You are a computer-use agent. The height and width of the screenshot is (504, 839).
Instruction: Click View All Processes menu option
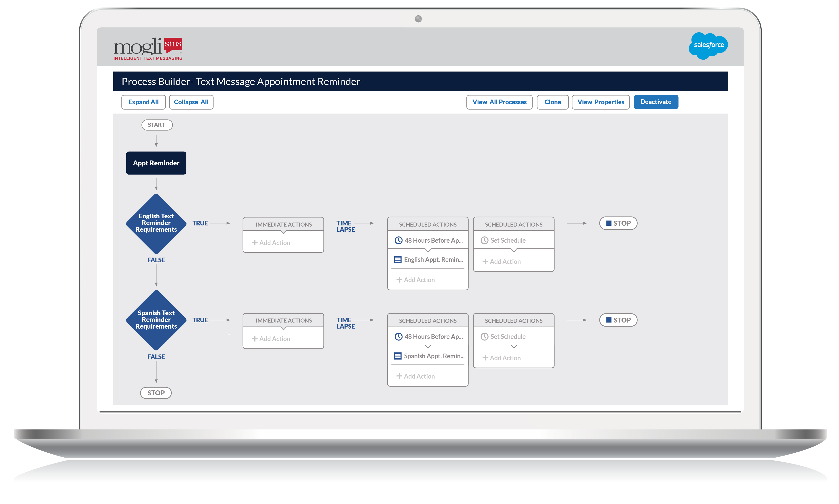point(499,102)
